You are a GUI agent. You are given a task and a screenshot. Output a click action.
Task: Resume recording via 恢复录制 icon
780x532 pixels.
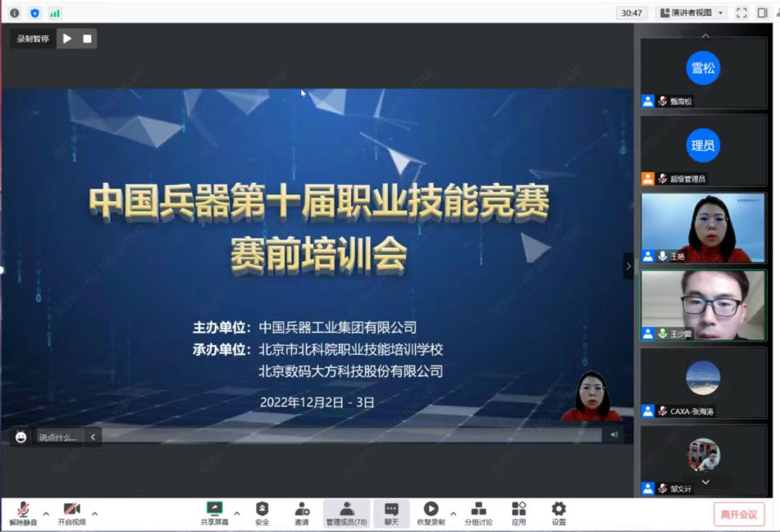(x=431, y=512)
